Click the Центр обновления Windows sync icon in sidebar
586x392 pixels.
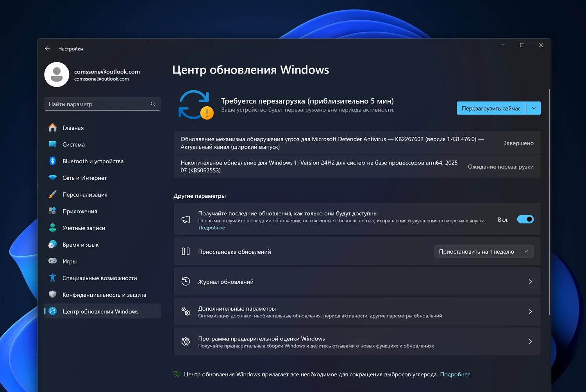point(53,311)
